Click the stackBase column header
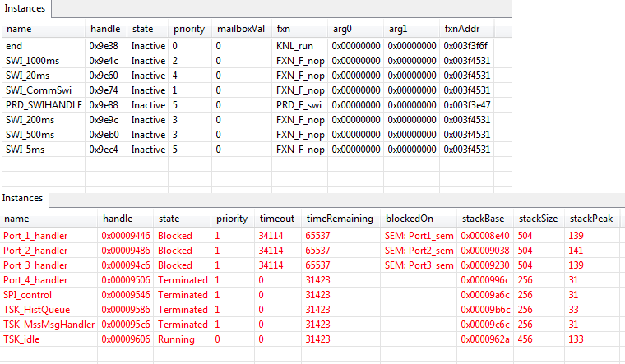625x364 pixels. pos(484,219)
